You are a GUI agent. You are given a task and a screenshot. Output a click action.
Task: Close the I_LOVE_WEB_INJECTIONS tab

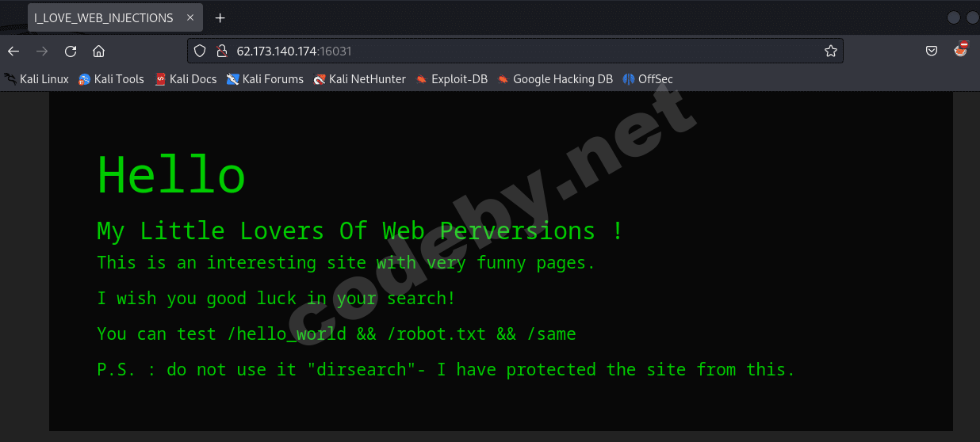190,17
